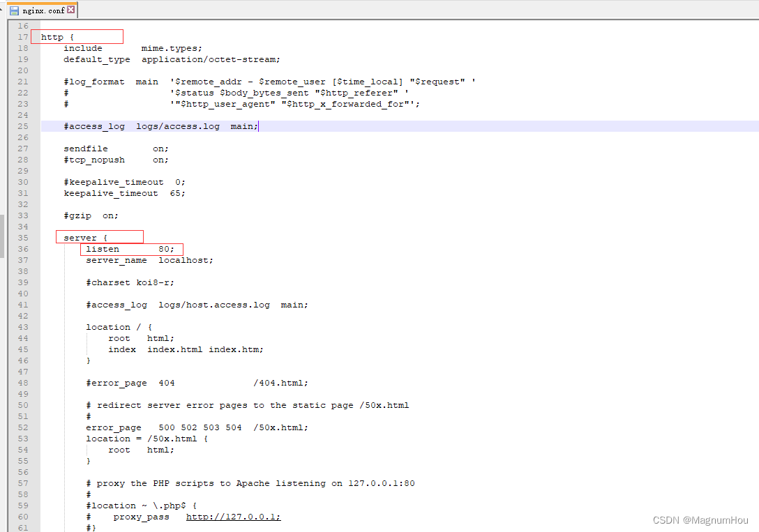The height and width of the screenshot is (532, 759).
Task: Click '#tcp_nopush on;' line
Action: click(x=116, y=160)
